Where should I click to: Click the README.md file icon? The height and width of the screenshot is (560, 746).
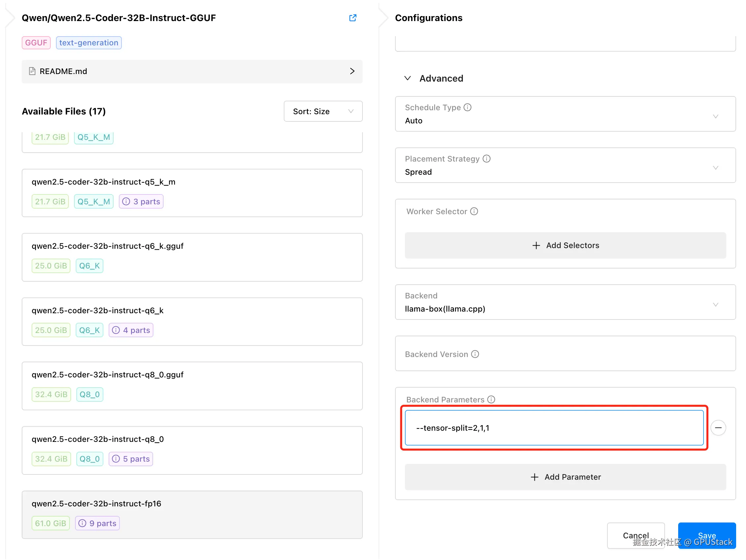(32, 71)
